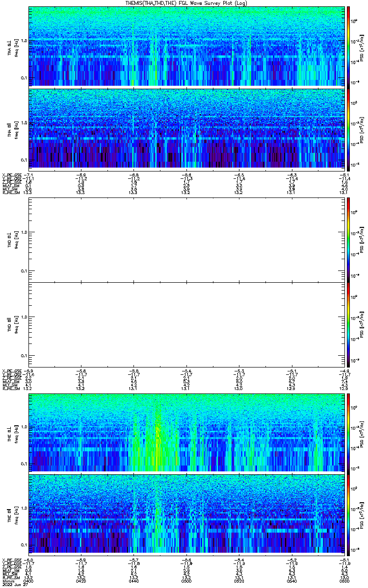Click the PSD unit label beside THD BII color bar
Screen dimensions: 368x588
[362, 324]
